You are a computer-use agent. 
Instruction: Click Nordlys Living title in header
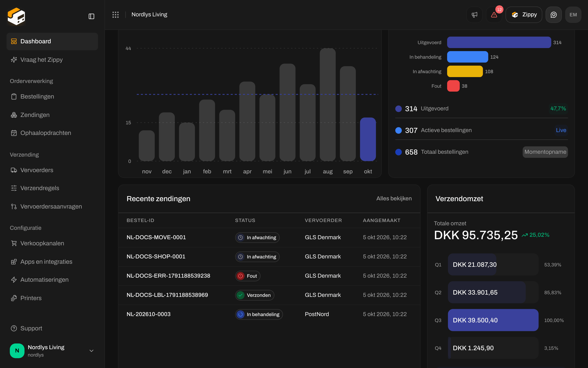(149, 15)
